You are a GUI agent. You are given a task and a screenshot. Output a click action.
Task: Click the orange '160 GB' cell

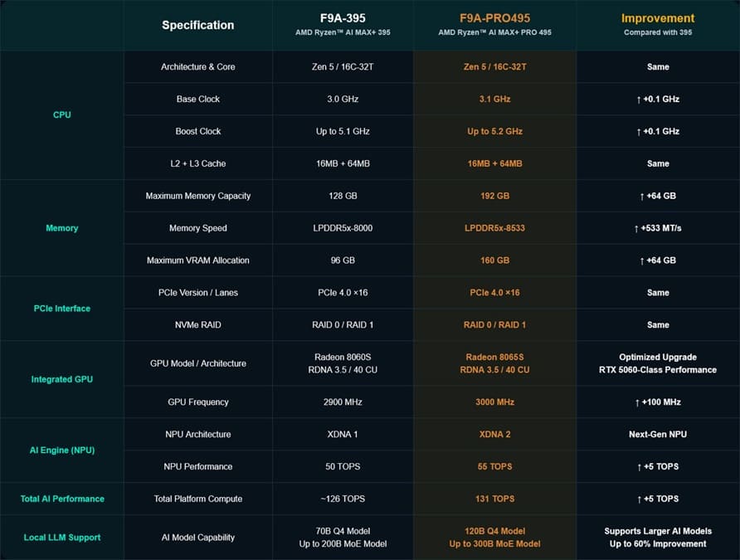click(494, 261)
